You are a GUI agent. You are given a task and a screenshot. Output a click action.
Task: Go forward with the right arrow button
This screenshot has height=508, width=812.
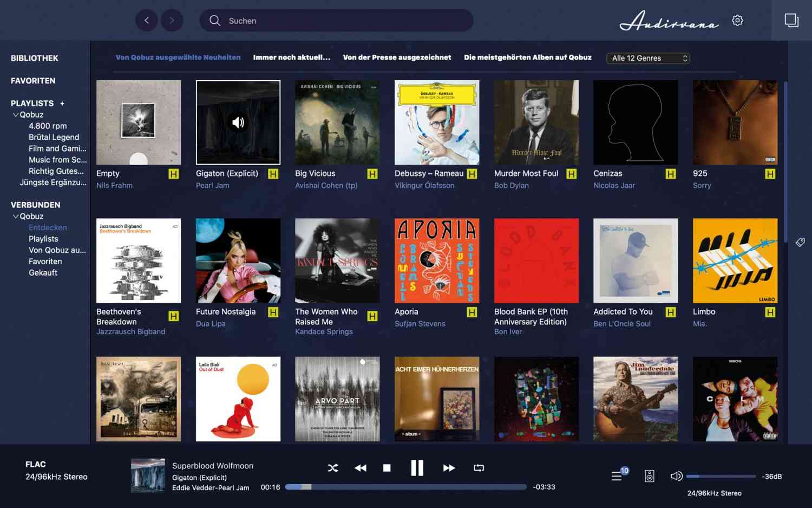172,21
